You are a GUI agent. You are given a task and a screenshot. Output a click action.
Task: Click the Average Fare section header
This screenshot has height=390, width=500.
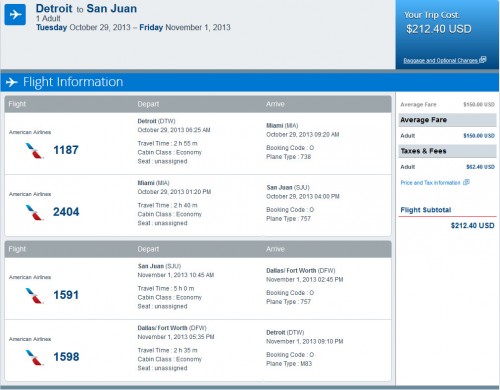[x=447, y=120]
